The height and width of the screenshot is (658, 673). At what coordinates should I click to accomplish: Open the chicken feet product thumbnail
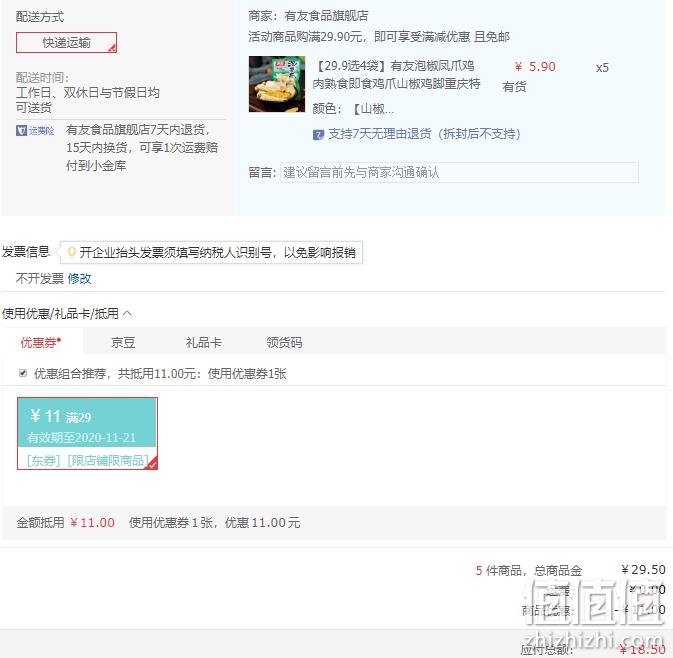277,84
